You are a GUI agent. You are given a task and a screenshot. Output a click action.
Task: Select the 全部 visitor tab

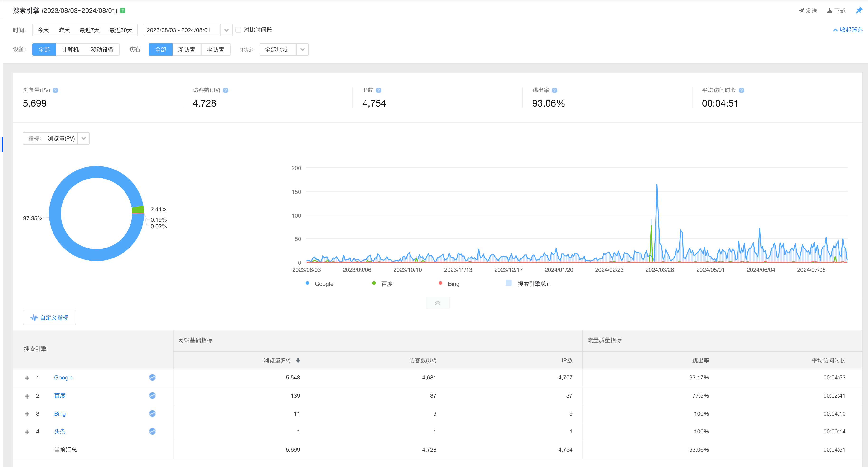pos(160,49)
